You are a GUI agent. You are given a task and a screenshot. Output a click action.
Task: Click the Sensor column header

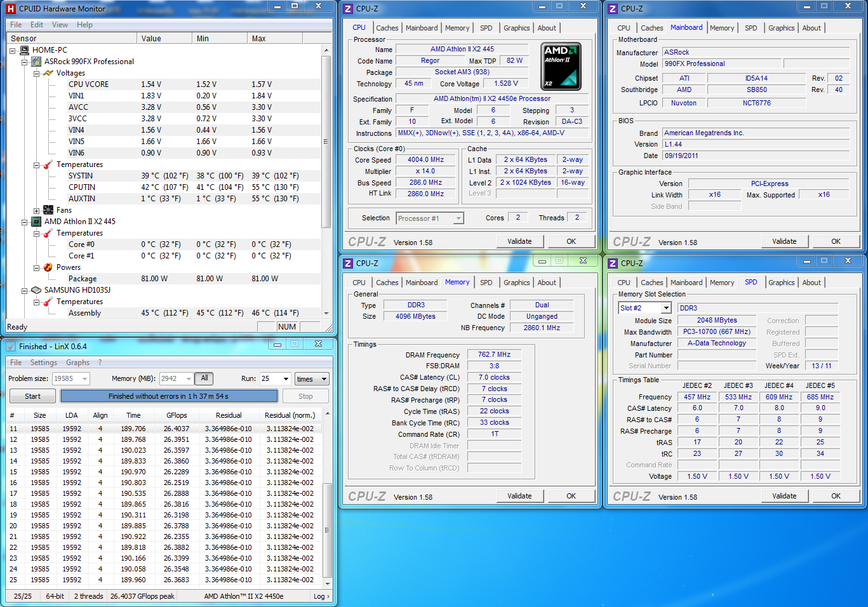tap(71, 39)
